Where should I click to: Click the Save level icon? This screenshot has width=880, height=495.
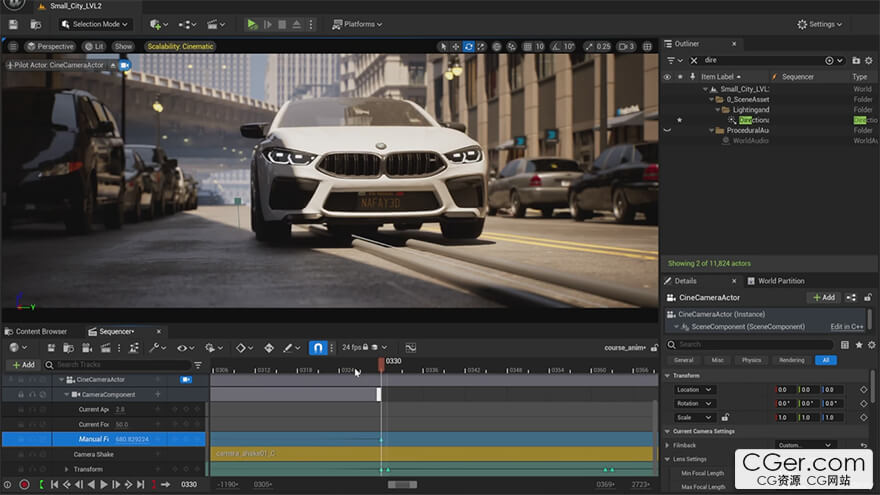tap(13, 24)
